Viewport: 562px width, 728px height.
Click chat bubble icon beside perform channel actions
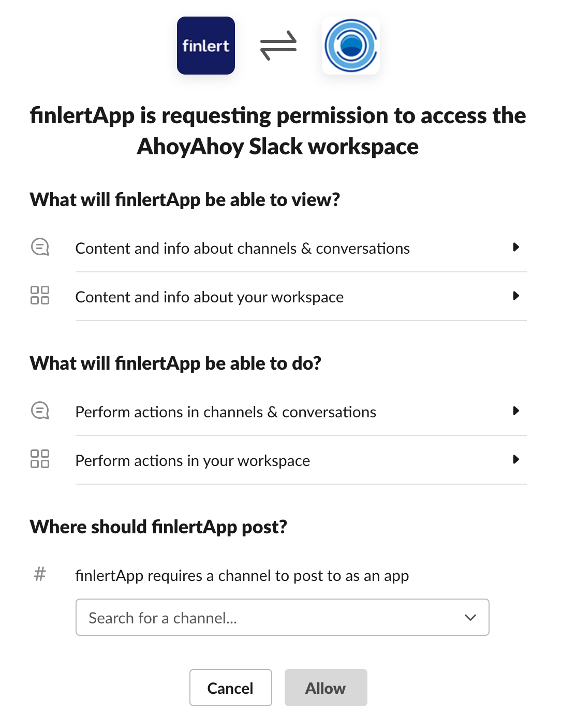pyautogui.click(x=40, y=411)
